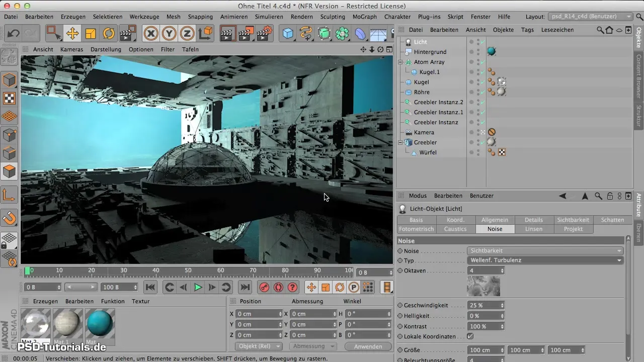This screenshot has width=644, height=362.
Task: Click the Kamera protection tag icon
Action: [492, 132]
